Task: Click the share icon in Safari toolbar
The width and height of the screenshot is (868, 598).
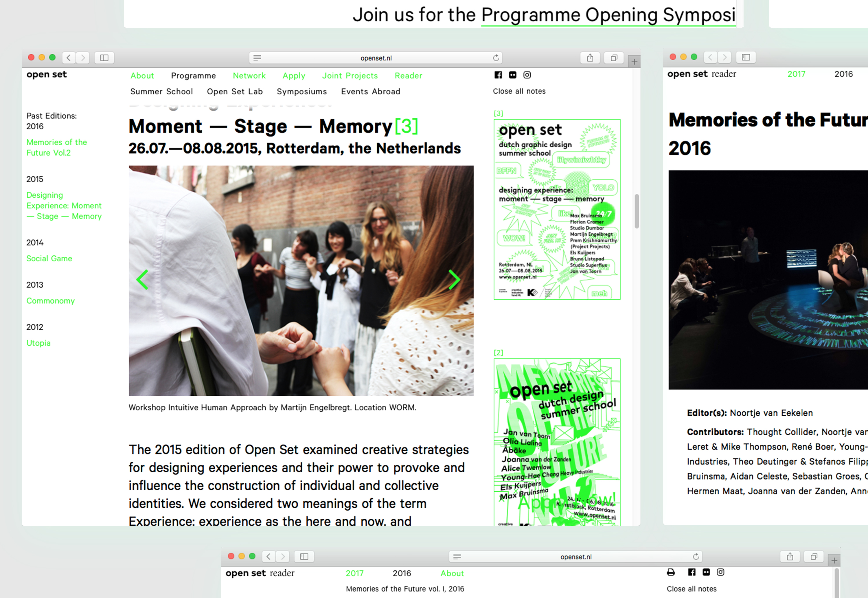Action: click(590, 58)
